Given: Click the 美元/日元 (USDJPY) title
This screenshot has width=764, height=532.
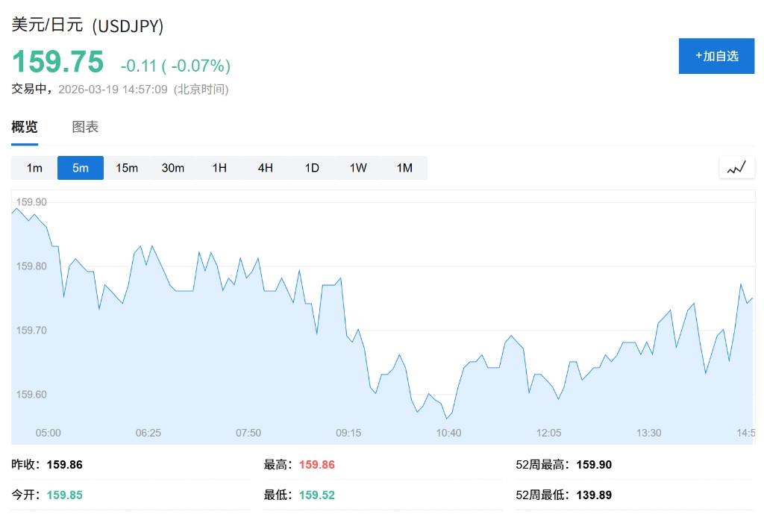Looking at the screenshot, I should tap(87, 25).
